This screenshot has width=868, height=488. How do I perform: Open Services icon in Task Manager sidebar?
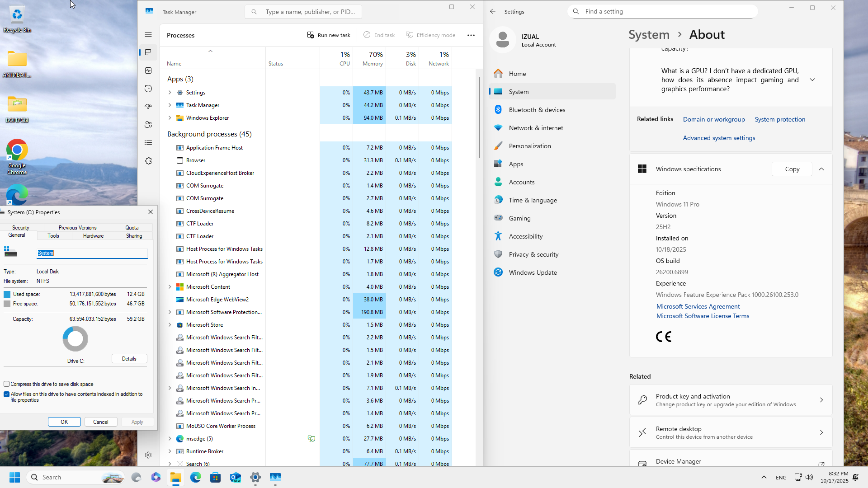148,161
